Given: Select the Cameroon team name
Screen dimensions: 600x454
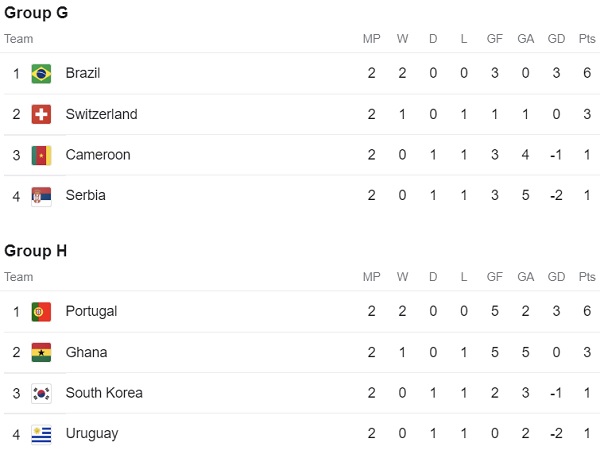Looking at the screenshot, I should [x=98, y=155].
